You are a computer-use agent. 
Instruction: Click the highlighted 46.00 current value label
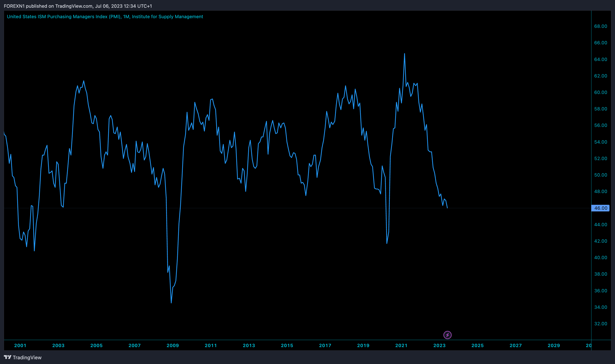[600, 208]
